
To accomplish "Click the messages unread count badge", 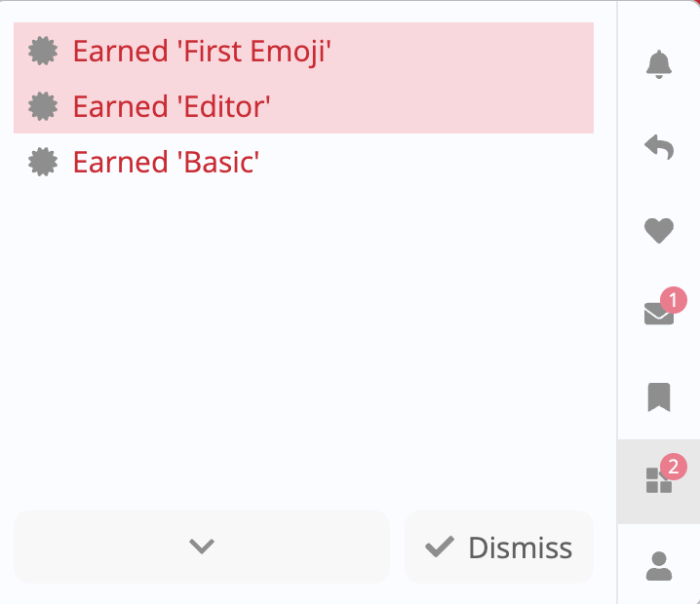I will pyautogui.click(x=674, y=300).
